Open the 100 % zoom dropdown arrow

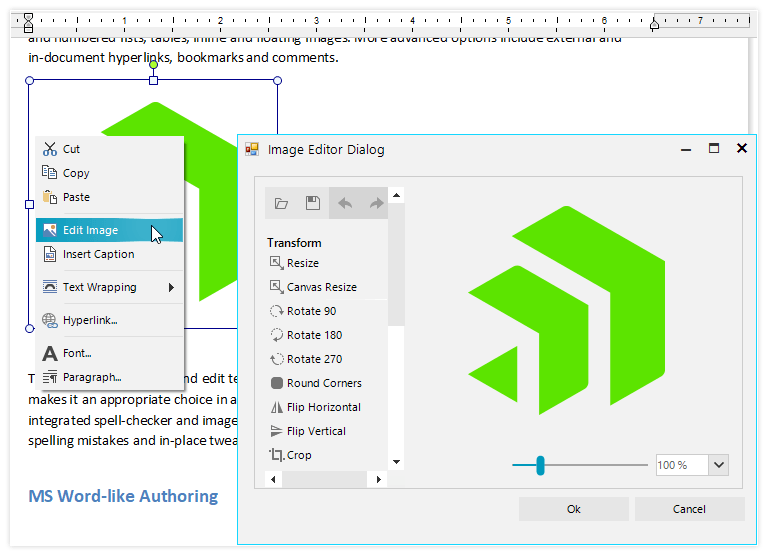(718, 465)
